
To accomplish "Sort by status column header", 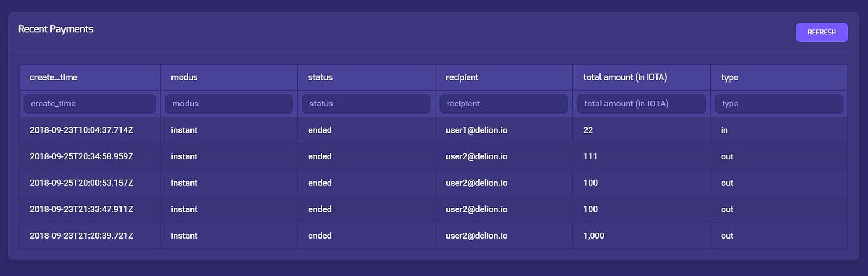I will pyautogui.click(x=320, y=77).
